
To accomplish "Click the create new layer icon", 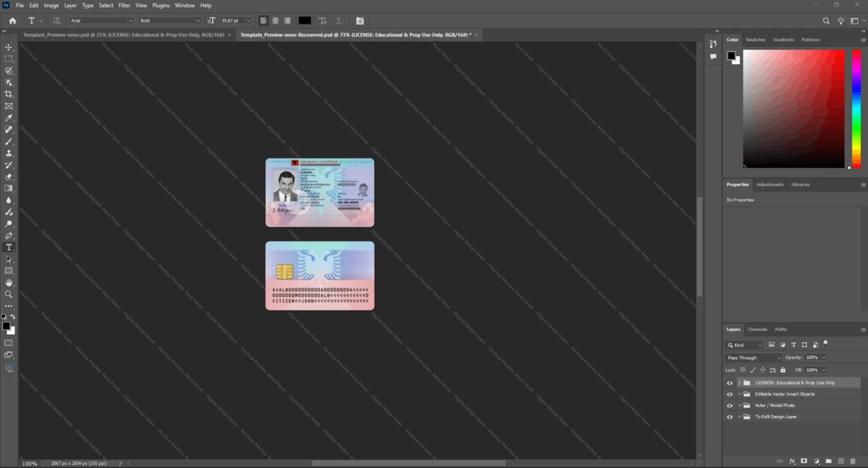I will pyautogui.click(x=841, y=462).
